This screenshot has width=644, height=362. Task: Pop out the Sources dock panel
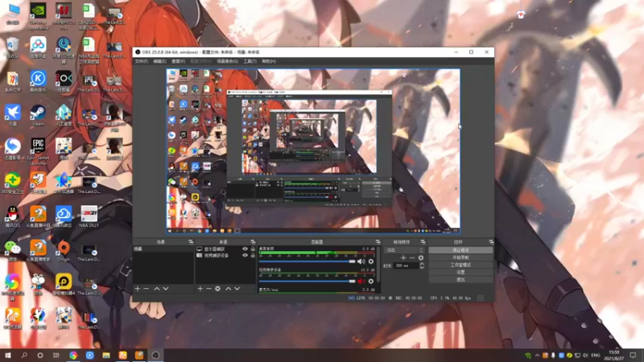point(253,242)
